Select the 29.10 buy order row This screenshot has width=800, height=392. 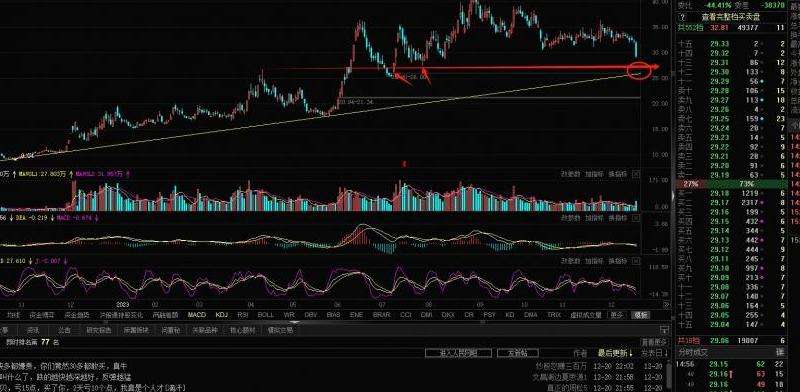pos(731,268)
